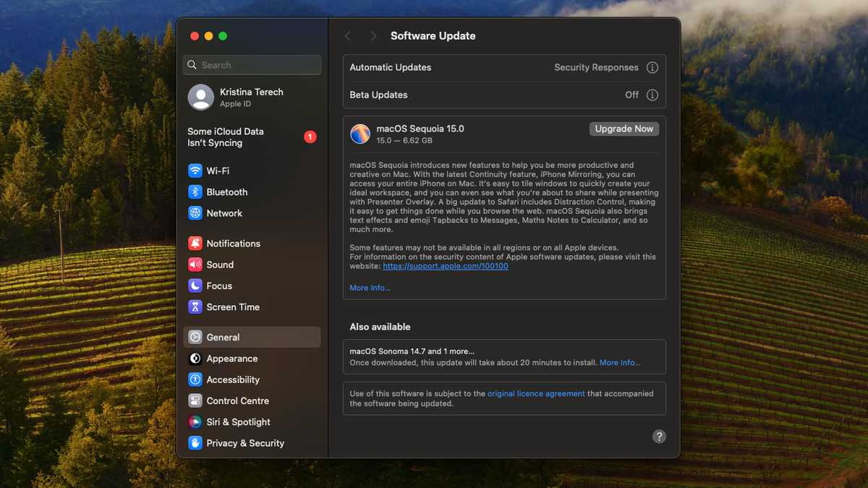
Task: Open Appearance settings
Action: click(x=229, y=358)
